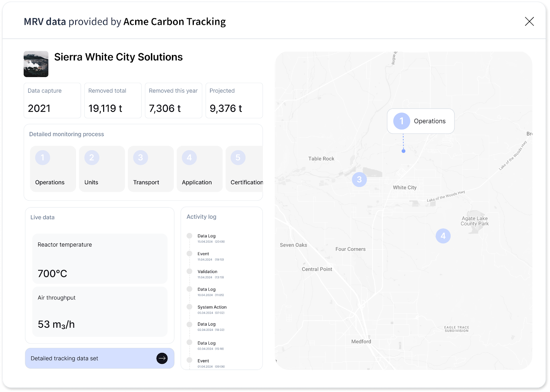Open the Units monitoring step card
The image size is (550, 392).
102,169
